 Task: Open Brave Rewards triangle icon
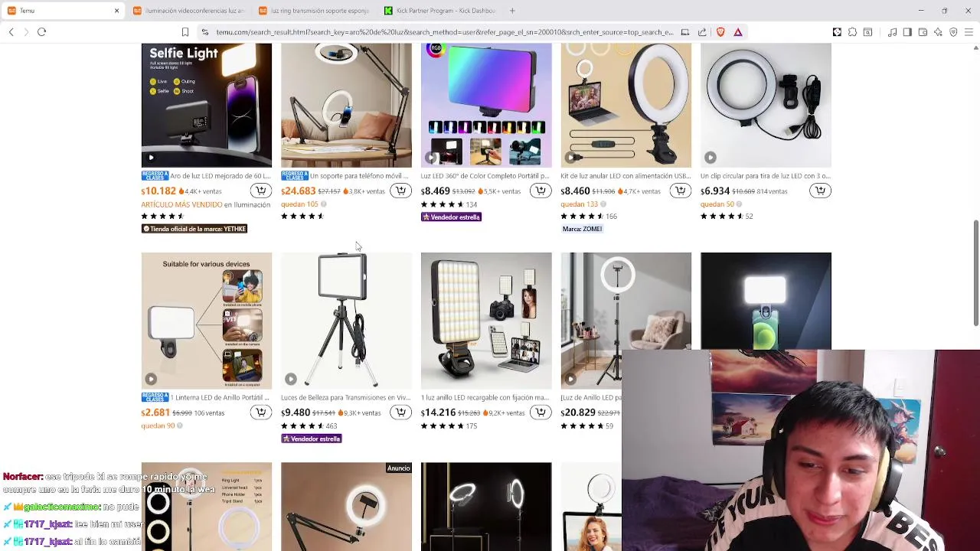pyautogui.click(x=738, y=32)
